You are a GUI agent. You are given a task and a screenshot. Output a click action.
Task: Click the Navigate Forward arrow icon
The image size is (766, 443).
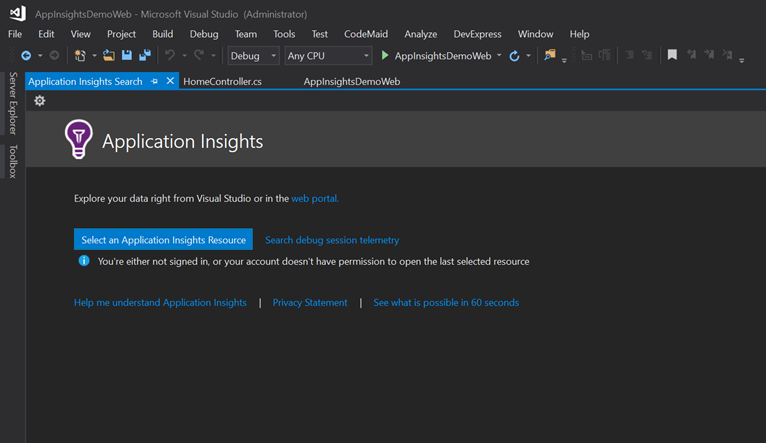coord(54,56)
